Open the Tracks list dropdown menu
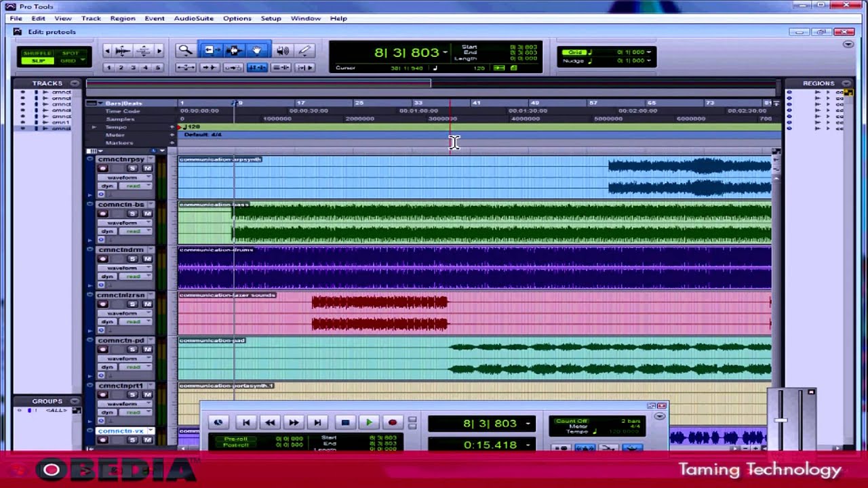868x488 pixels. pyautogui.click(x=75, y=83)
